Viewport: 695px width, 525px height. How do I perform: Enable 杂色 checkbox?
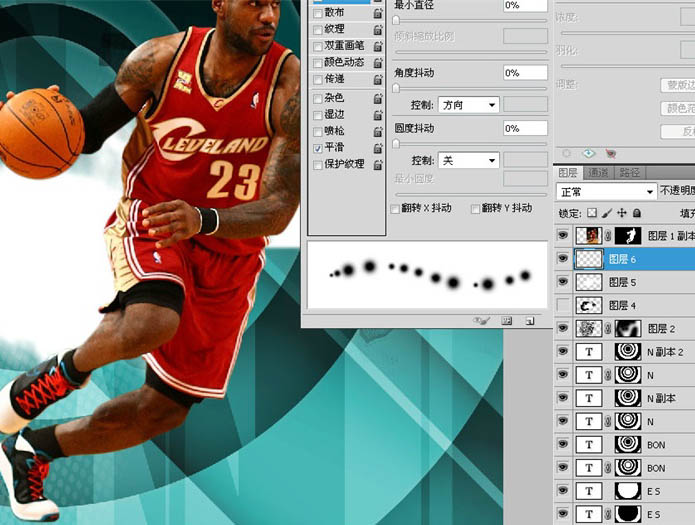click(x=317, y=98)
